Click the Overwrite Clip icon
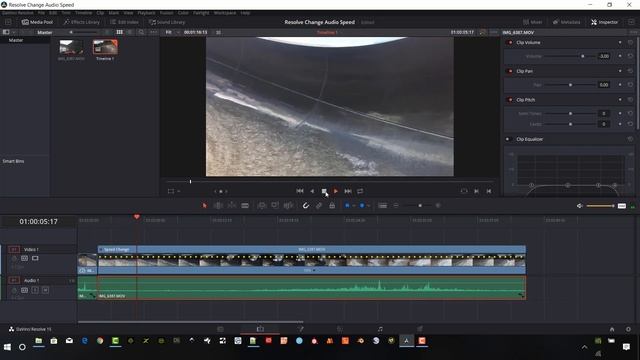This screenshot has height=360, width=640. point(275,206)
